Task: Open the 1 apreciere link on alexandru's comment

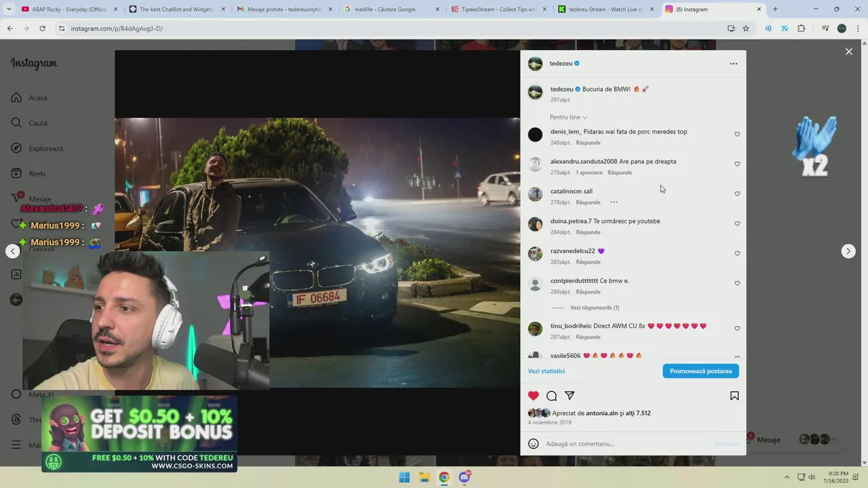Action: [589, 173]
